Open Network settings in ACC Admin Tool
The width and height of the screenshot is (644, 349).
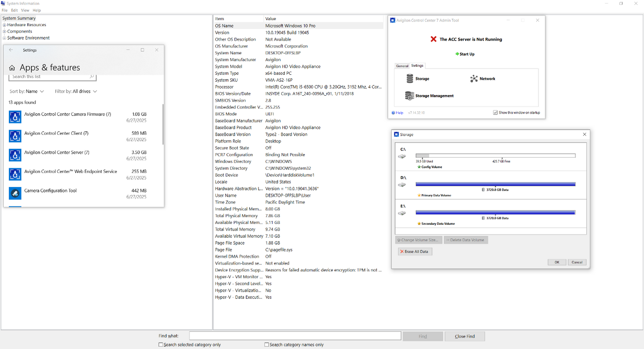(x=483, y=79)
